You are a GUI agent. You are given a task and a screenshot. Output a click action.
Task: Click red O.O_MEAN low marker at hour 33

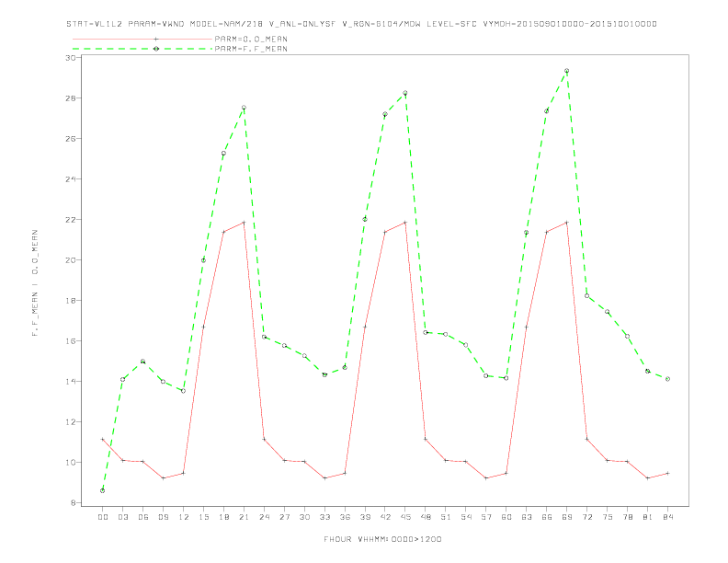tap(324, 478)
